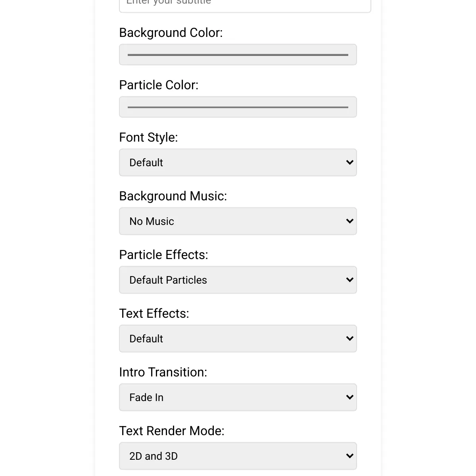
Task: Click the 'Intro Transition:' label text
Action: point(163,372)
